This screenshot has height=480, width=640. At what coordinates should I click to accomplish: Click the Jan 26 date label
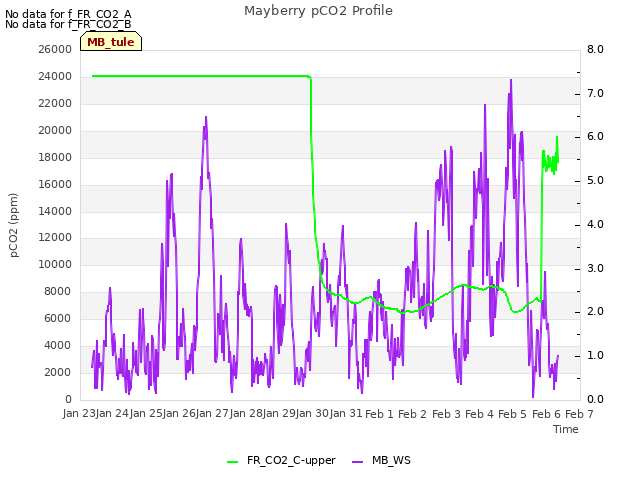[179, 413]
